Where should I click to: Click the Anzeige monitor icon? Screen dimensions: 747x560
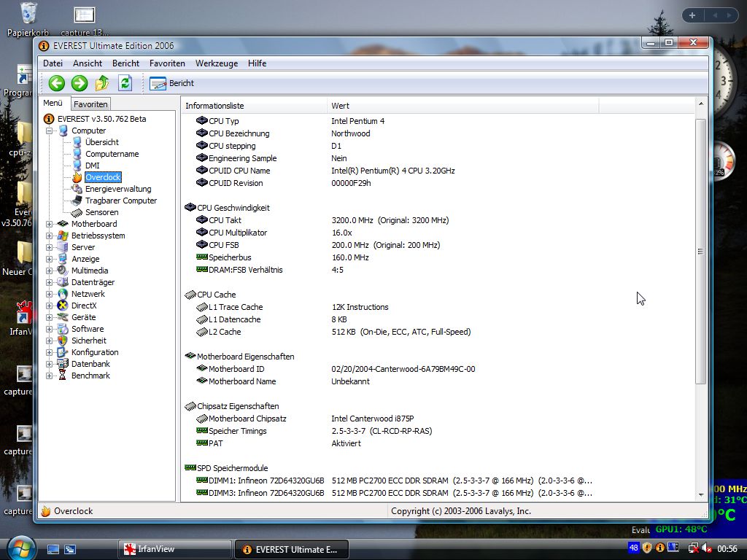[63, 259]
